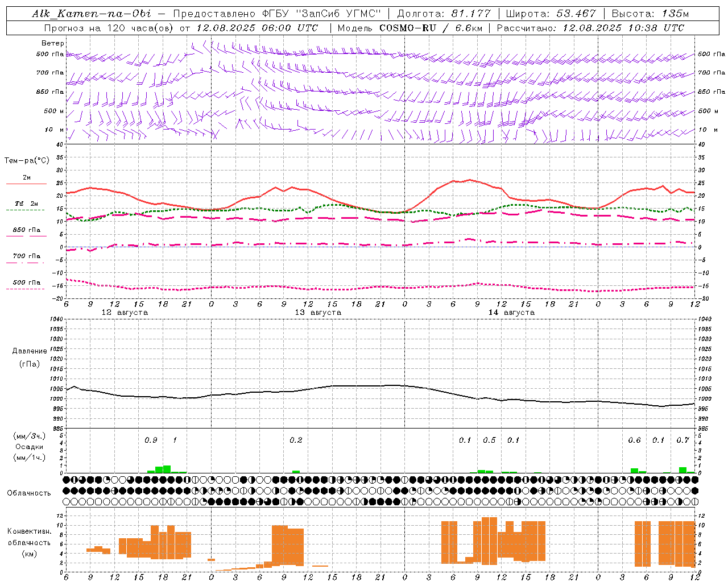Click the dotted 500 гПа temperature legend line
728x582 pixels.
[x=25, y=289]
